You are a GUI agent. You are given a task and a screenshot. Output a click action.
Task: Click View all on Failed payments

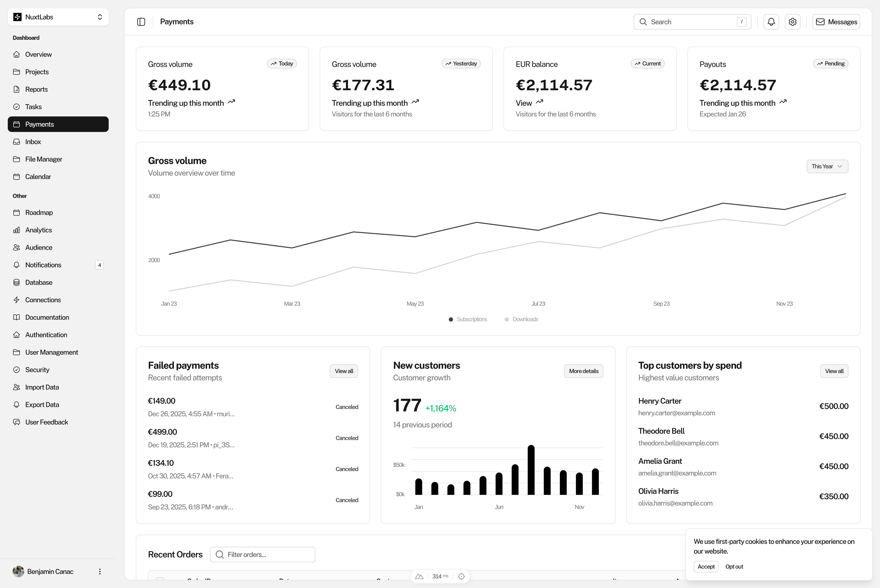(343, 371)
